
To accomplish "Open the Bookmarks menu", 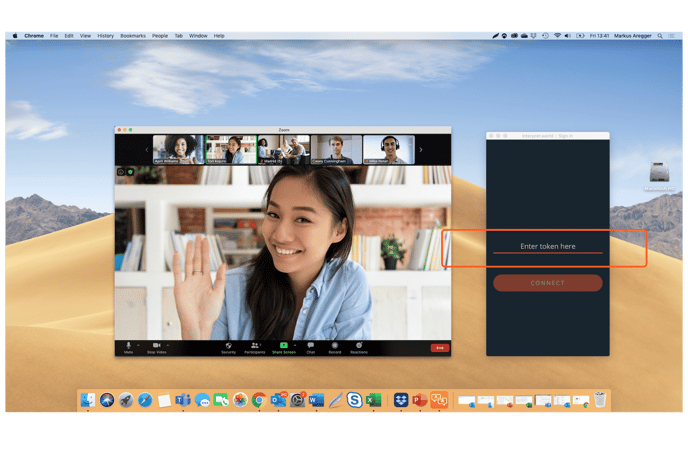I will pos(133,36).
